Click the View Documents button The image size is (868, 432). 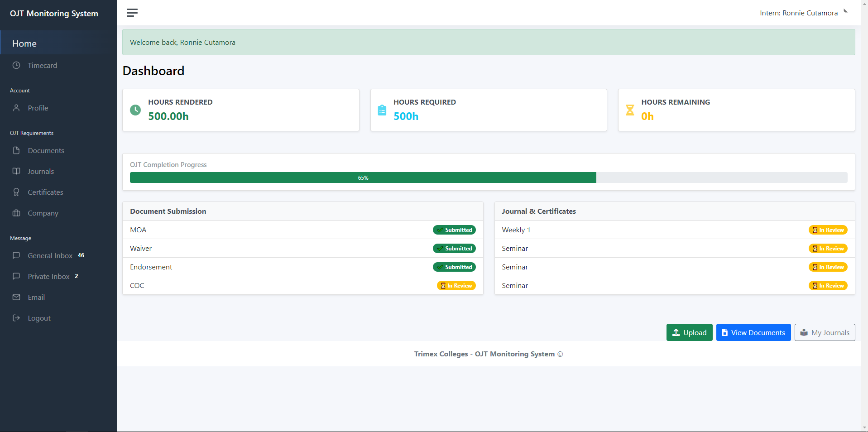click(753, 332)
